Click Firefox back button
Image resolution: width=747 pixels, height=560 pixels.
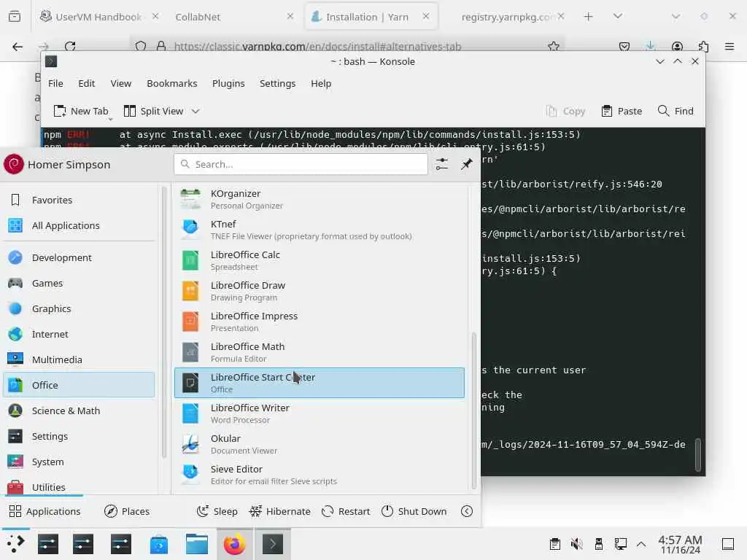[x=18, y=47]
